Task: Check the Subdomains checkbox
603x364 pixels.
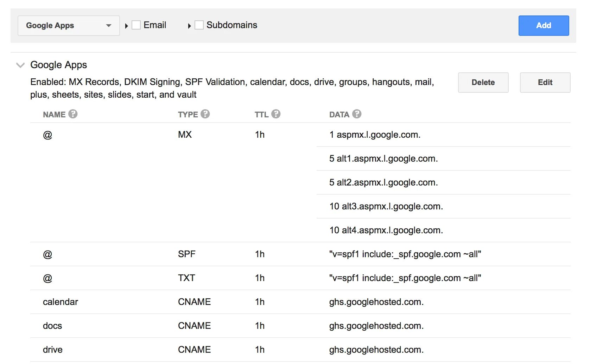Action: click(199, 25)
